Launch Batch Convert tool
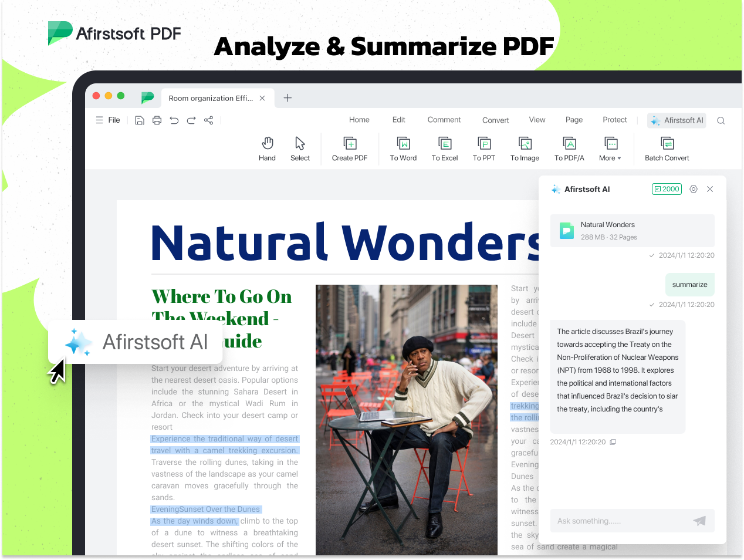The height and width of the screenshot is (560, 744). (x=667, y=149)
